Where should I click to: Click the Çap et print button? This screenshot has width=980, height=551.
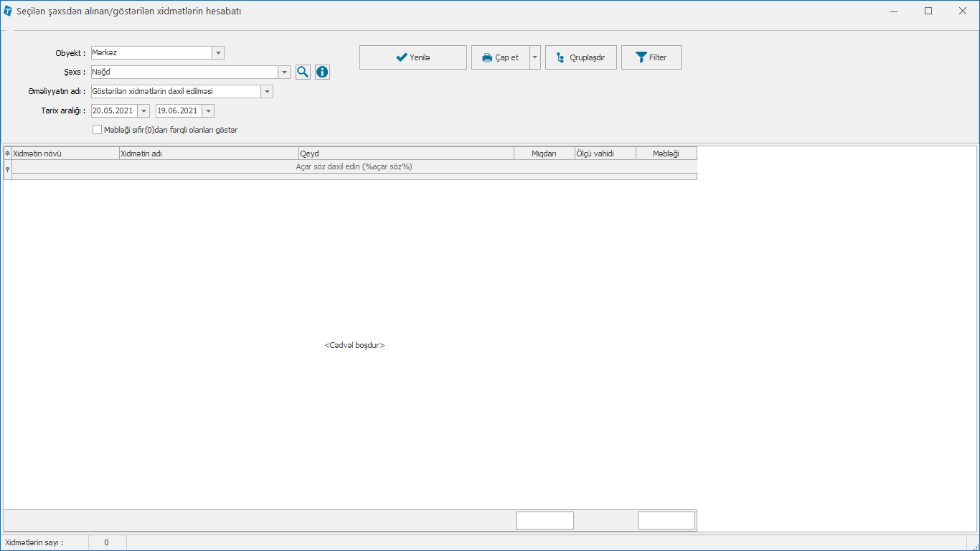(x=500, y=57)
